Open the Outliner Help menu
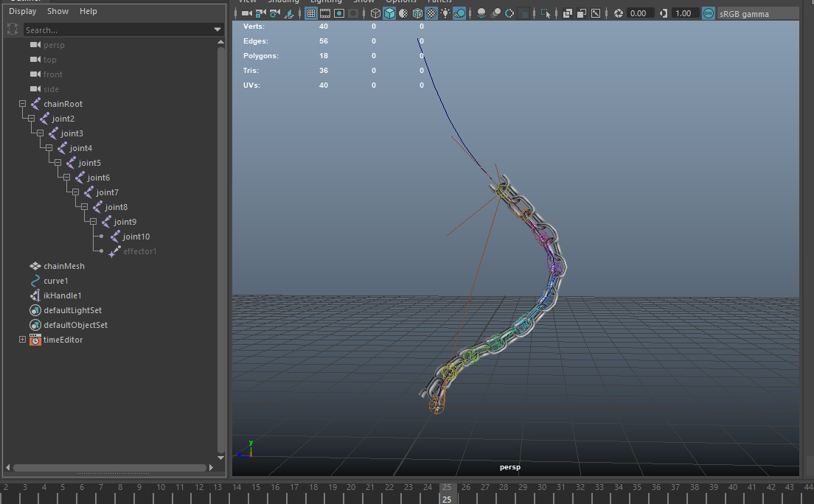 point(88,11)
